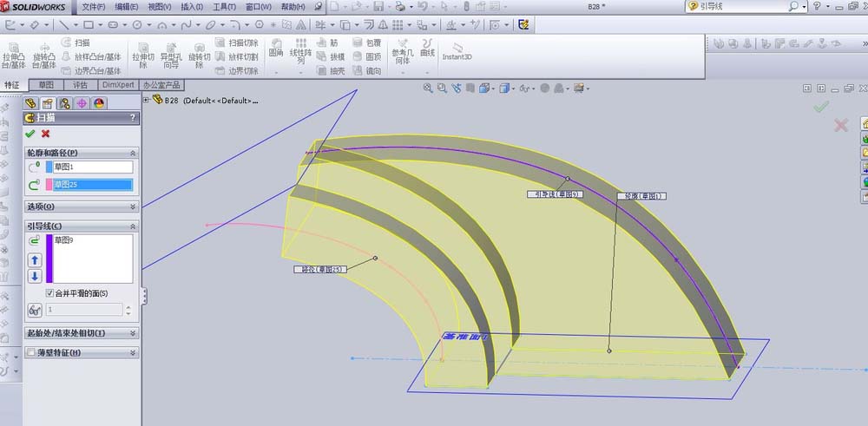The image size is (868, 426).
Task: Click the 旋转凸台/基体 button
Action: click(44, 55)
